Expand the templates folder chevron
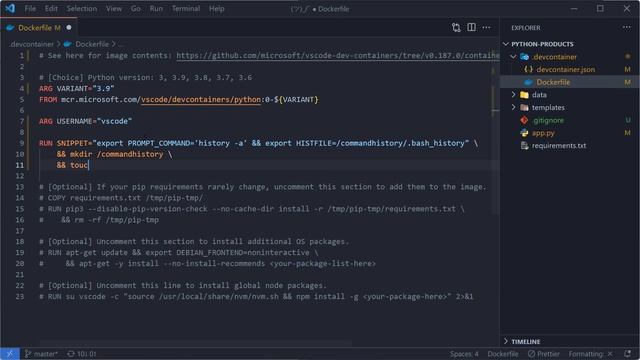640x360 pixels. [x=513, y=107]
